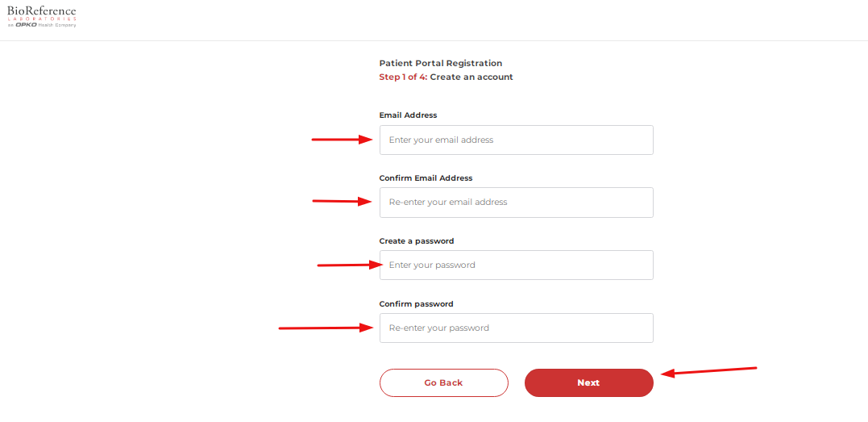The width and height of the screenshot is (868, 422).
Task: Select the Enter your password field
Action: pos(516,265)
